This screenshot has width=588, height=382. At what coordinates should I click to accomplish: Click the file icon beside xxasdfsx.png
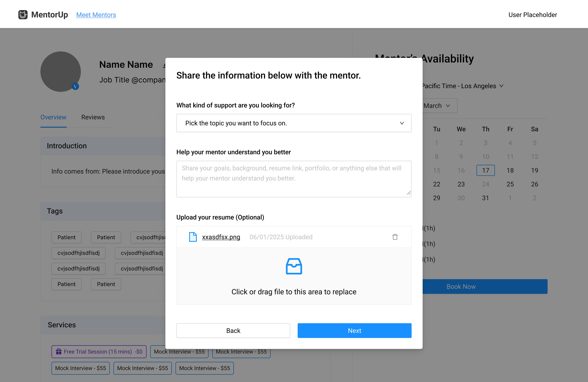[x=193, y=237]
